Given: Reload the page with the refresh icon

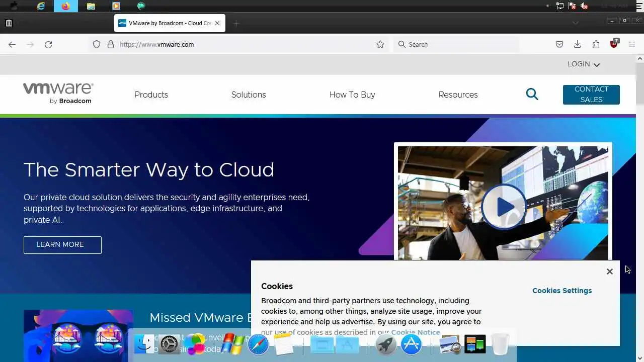Looking at the screenshot, I should tap(48, 44).
